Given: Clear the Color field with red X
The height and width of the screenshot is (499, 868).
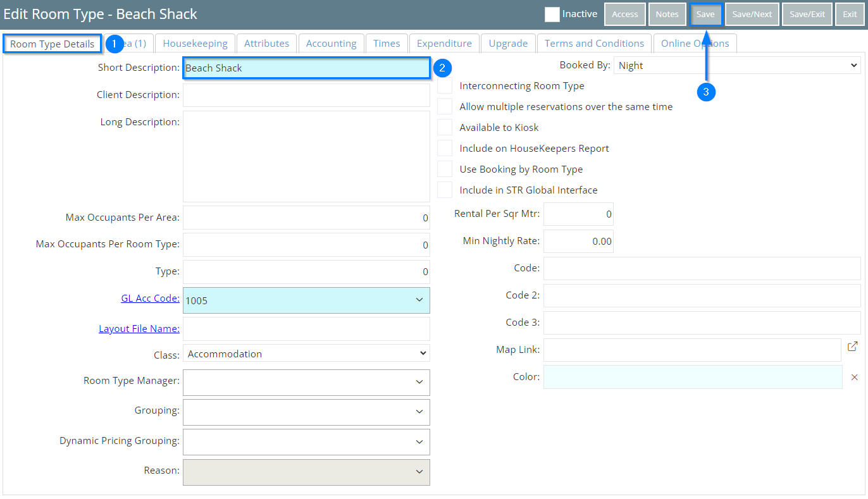Looking at the screenshot, I should tap(854, 377).
